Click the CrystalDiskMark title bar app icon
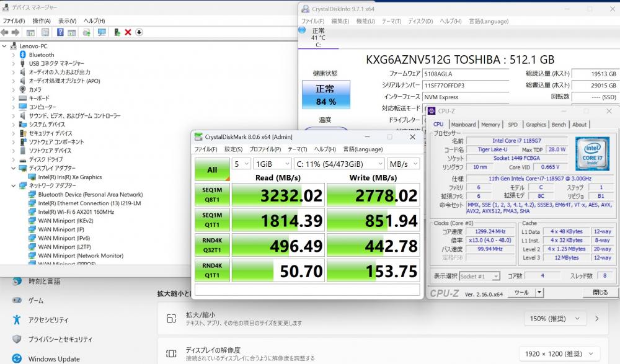 coord(198,137)
